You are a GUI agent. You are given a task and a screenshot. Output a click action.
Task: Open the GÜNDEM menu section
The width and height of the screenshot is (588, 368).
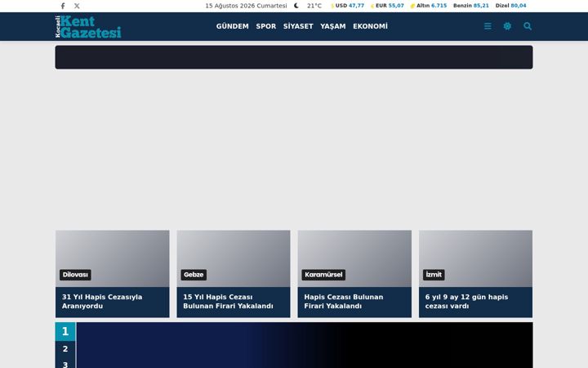coord(233,26)
